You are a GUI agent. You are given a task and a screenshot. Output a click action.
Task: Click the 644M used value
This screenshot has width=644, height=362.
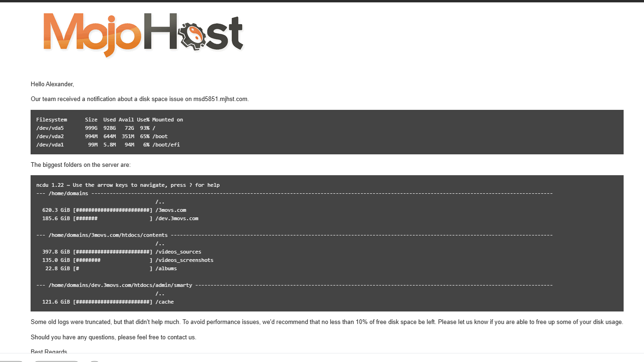coord(109,136)
